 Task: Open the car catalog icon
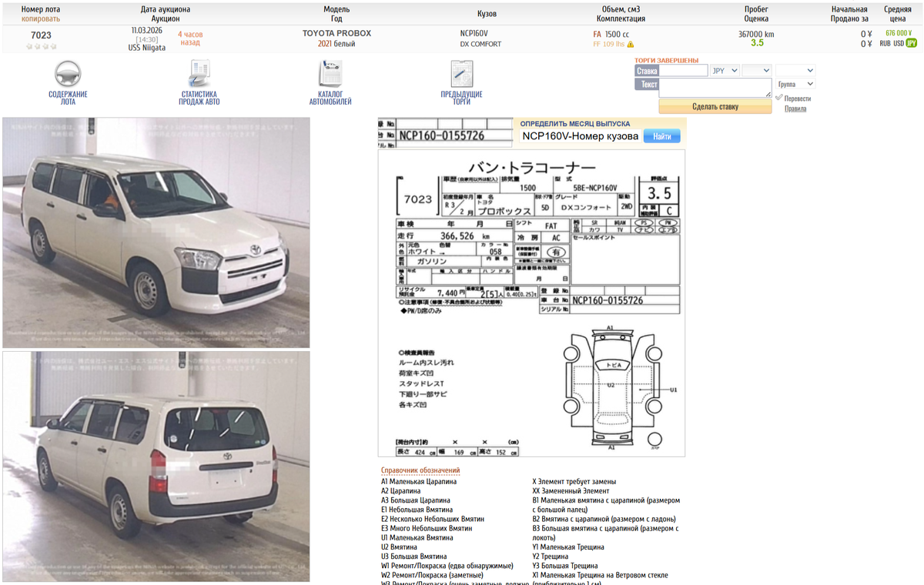coord(330,74)
